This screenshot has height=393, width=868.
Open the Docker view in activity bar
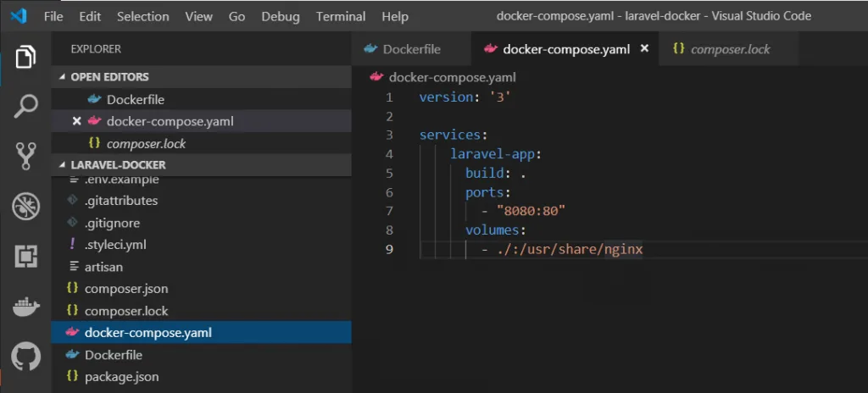[26, 307]
